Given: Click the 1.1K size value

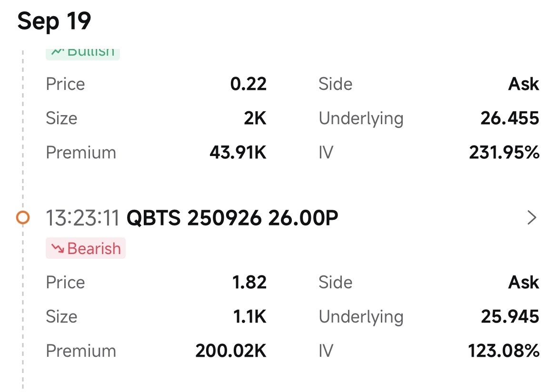Looking at the screenshot, I should pyautogui.click(x=250, y=316).
